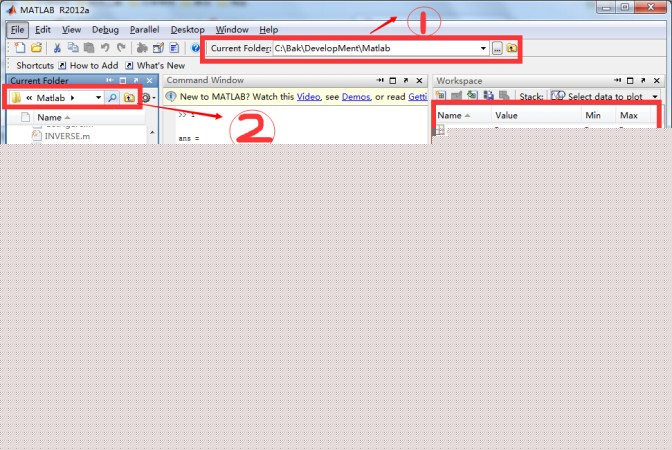The image size is (672, 450).
Task: Open the Window menu
Action: (x=232, y=30)
